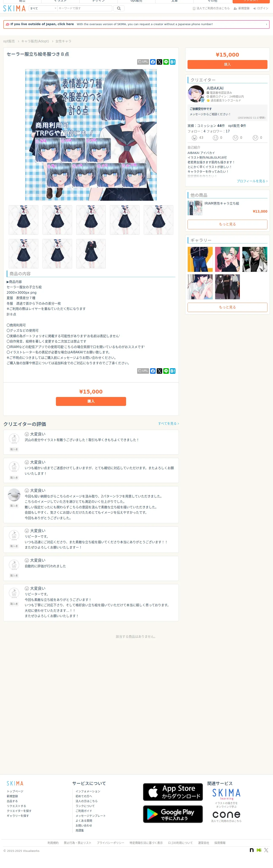This screenshot has width=273, height=868.
Task: Select the キャラ販売(Adopt) breadcrumb
Action: [x=35, y=41]
